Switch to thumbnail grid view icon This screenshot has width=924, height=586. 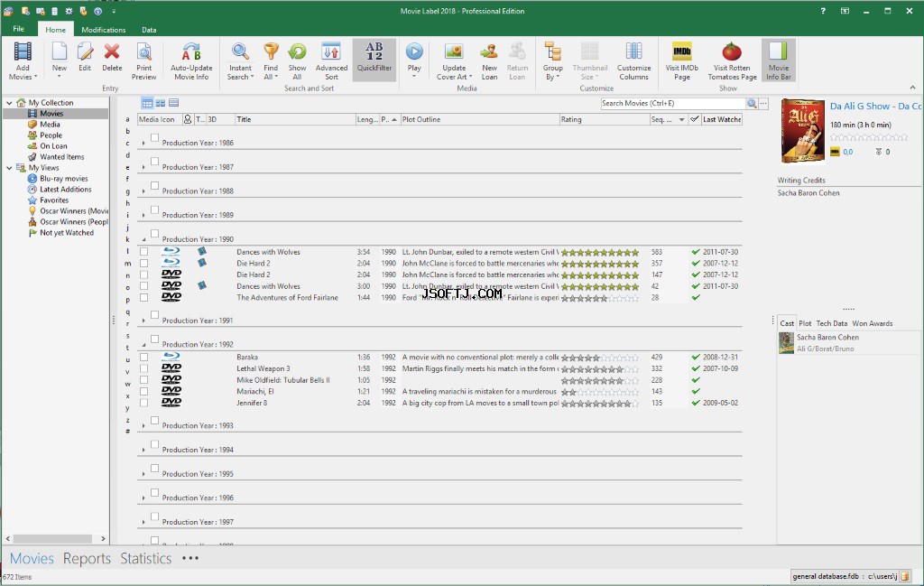(x=161, y=103)
